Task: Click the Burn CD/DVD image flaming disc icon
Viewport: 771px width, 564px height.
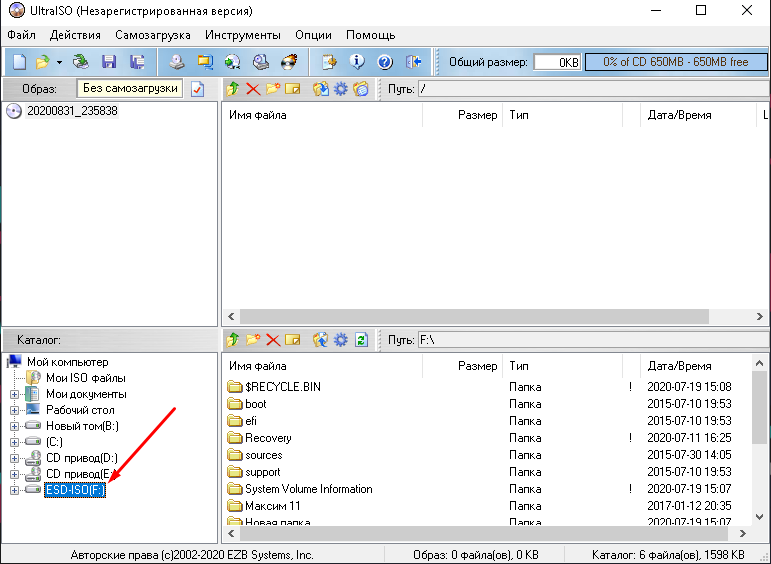Action: (289, 62)
